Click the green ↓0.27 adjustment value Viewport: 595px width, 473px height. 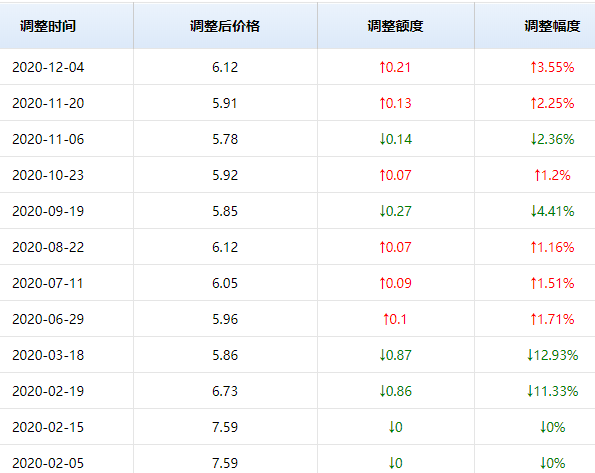pos(395,211)
